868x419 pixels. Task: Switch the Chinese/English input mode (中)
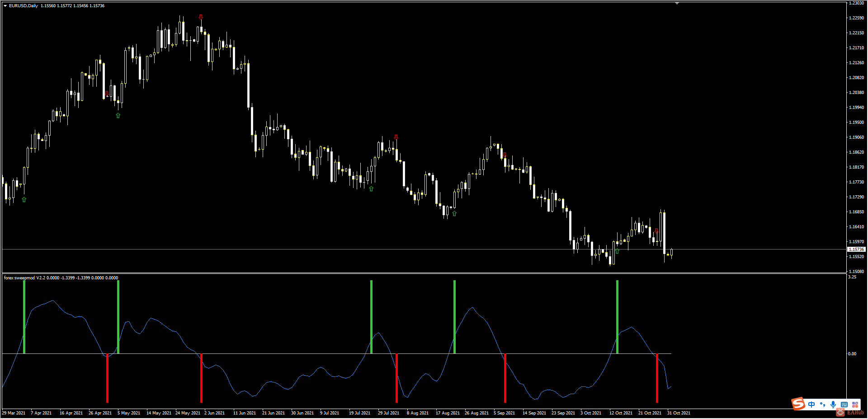[811, 405]
